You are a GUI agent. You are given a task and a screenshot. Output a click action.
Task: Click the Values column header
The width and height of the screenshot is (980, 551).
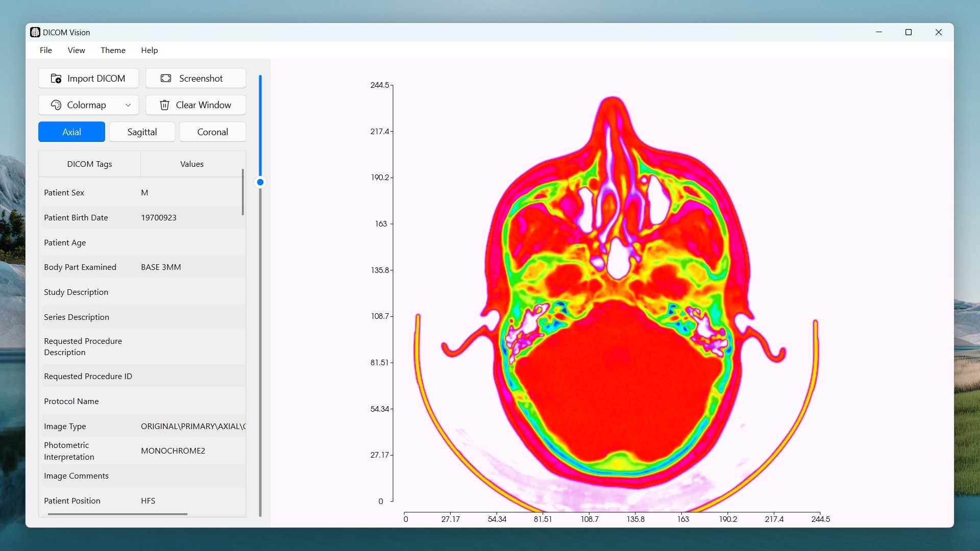pyautogui.click(x=192, y=164)
